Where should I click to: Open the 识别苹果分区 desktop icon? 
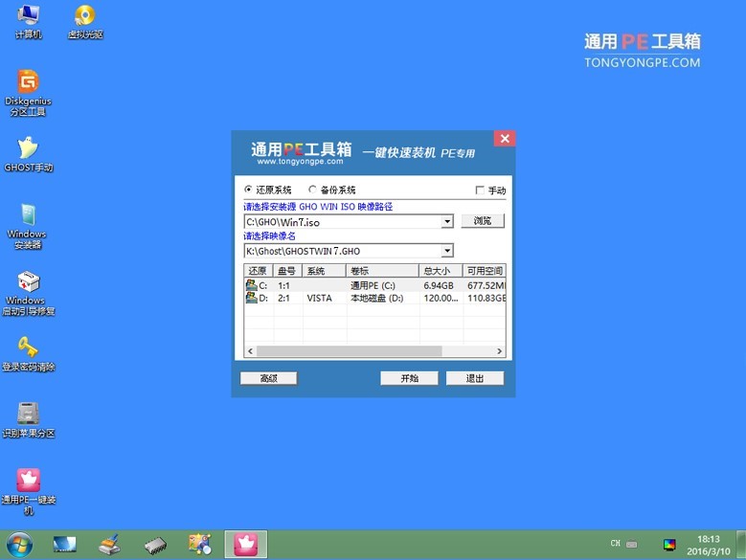pos(28,414)
